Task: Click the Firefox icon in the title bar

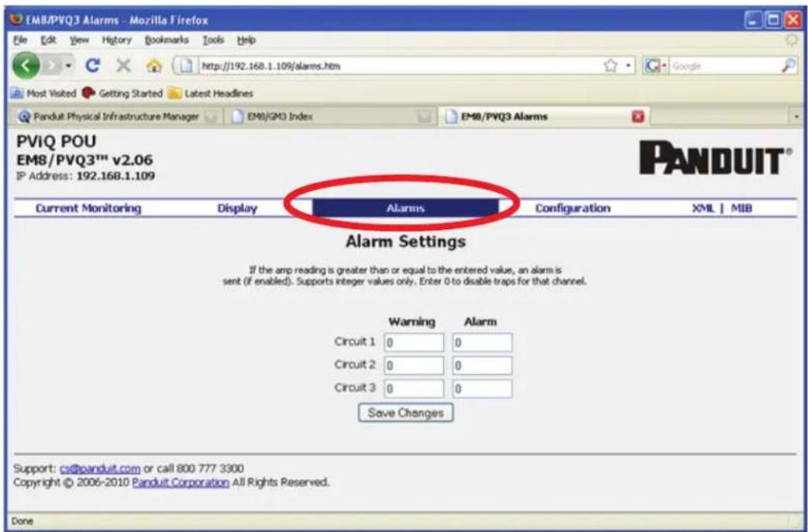Action: click(16, 21)
